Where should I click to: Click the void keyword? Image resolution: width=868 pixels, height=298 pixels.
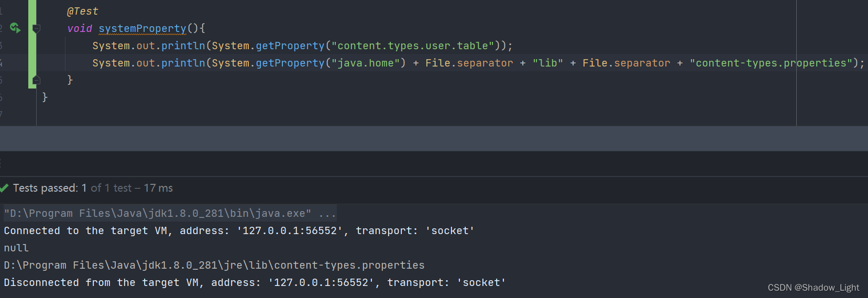click(x=80, y=28)
